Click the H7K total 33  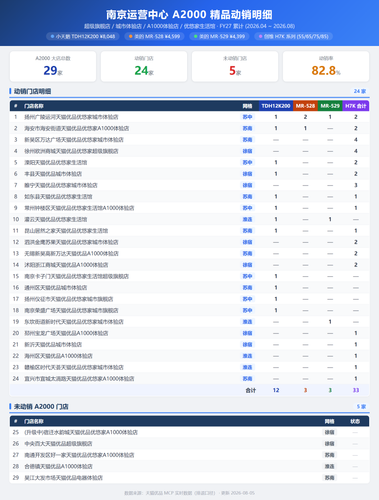[356, 390]
